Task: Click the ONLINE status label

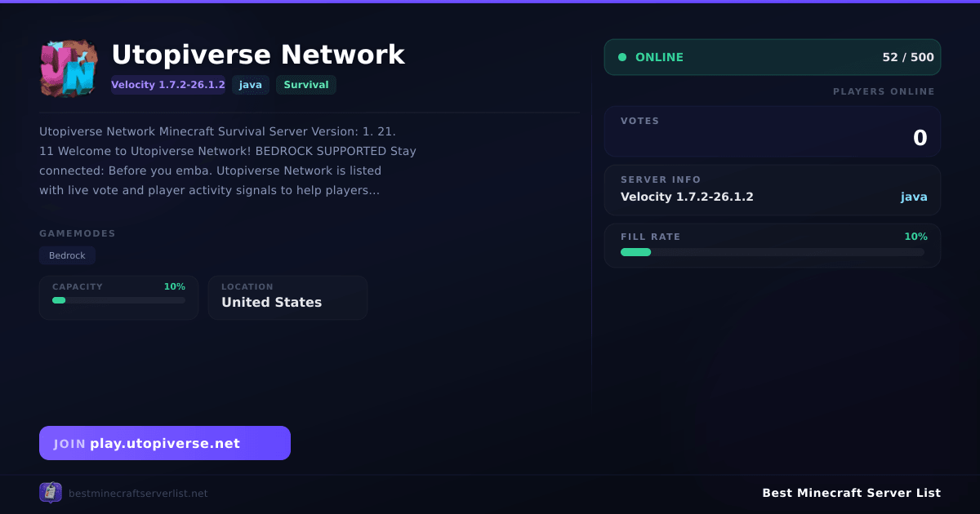Action: pos(659,57)
